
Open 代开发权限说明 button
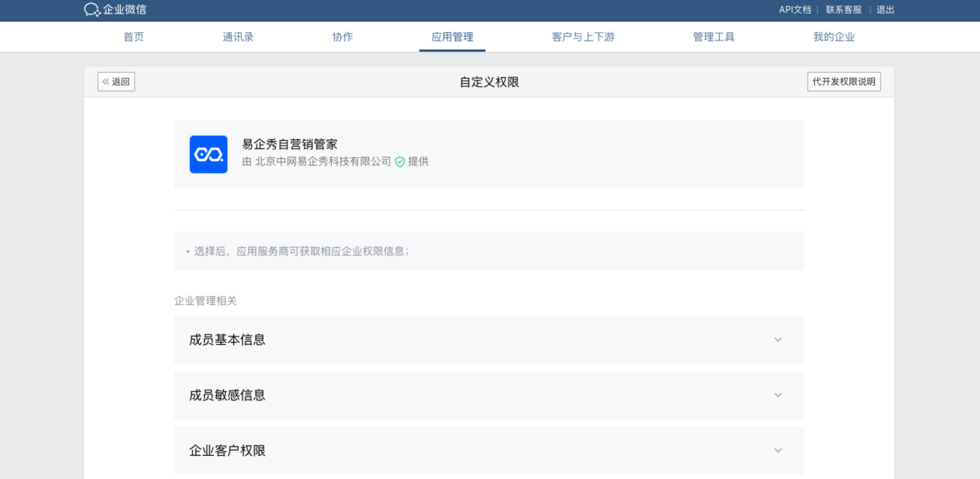tap(844, 81)
